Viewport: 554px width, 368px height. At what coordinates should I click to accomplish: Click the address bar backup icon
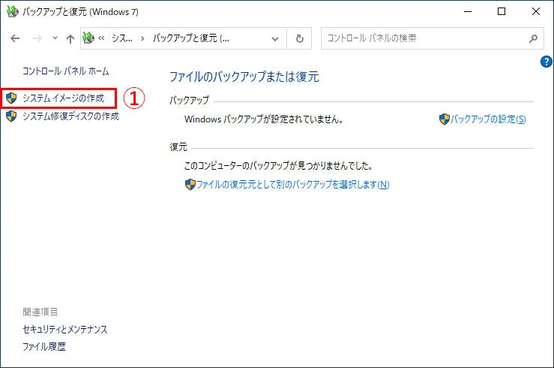click(x=88, y=38)
